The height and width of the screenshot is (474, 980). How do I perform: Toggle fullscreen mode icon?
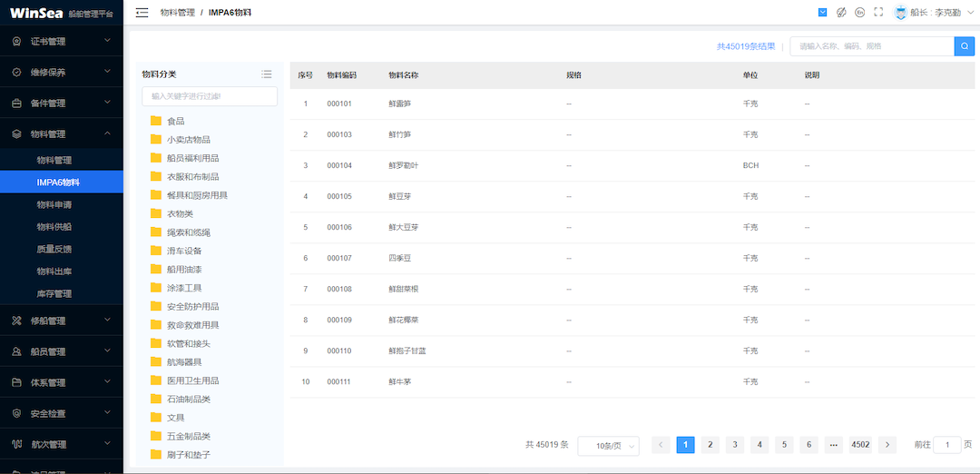(x=878, y=12)
